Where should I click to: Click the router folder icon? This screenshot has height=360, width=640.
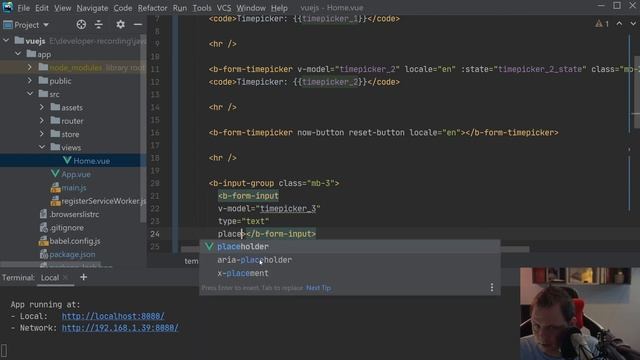(55, 120)
